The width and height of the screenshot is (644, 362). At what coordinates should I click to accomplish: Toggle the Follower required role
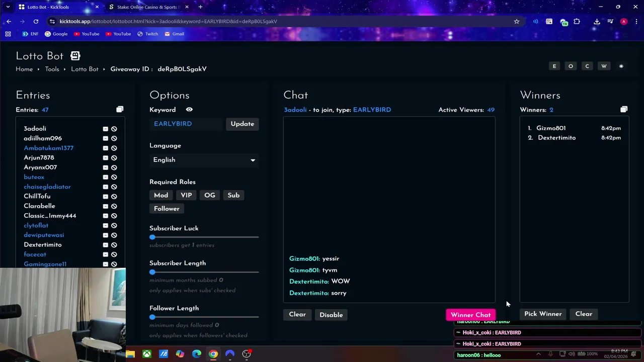(x=167, y=209)
